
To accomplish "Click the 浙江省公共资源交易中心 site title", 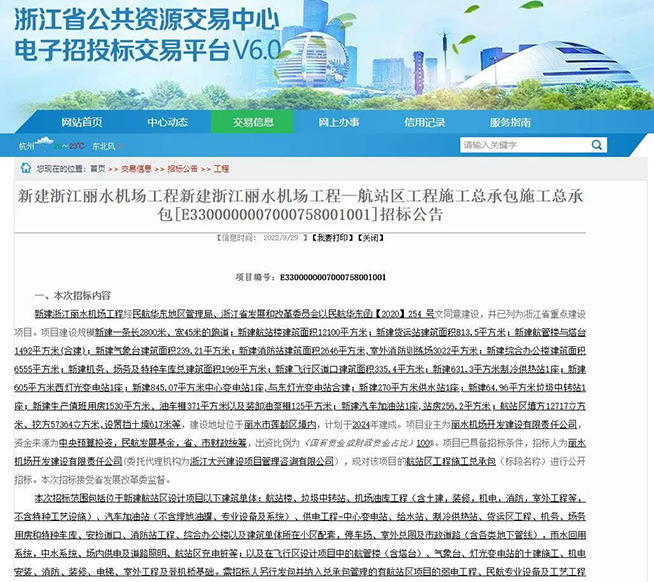I will tap(147, 19).
